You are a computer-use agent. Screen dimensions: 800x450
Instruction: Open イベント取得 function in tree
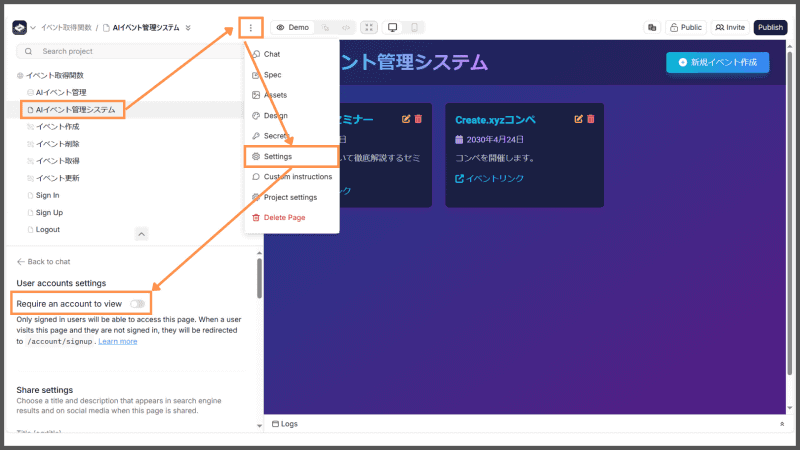click(57, 161)
